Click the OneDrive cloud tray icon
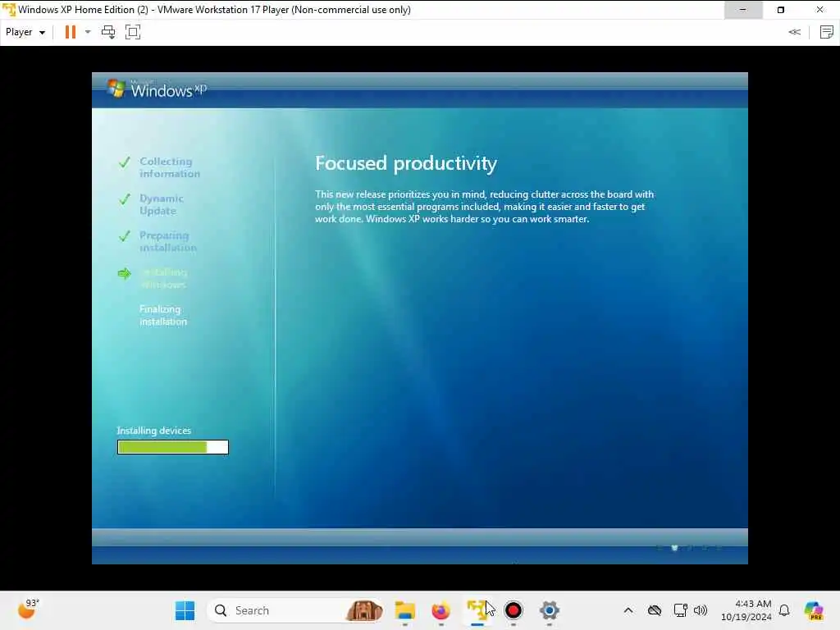Viewport: 840px width, 630px height. click(x=654, y=610)
